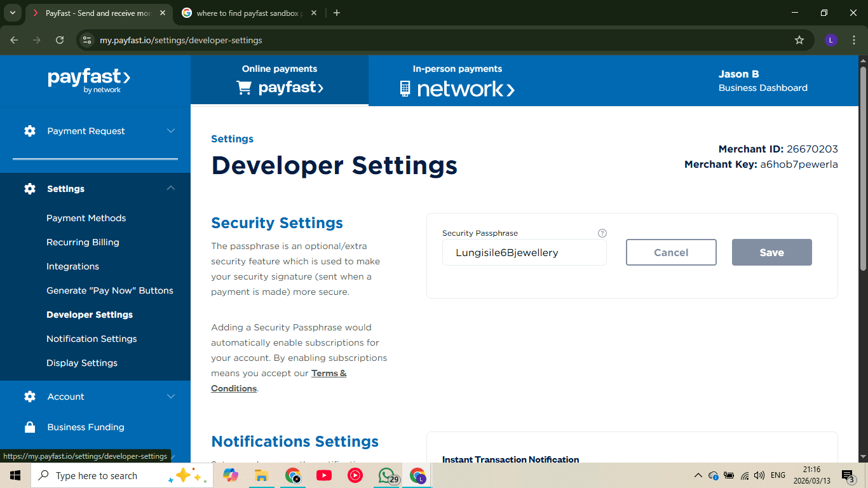Bookmark this page with the star icon
Viewport: 868px width, 488px height.
(799, 40)
